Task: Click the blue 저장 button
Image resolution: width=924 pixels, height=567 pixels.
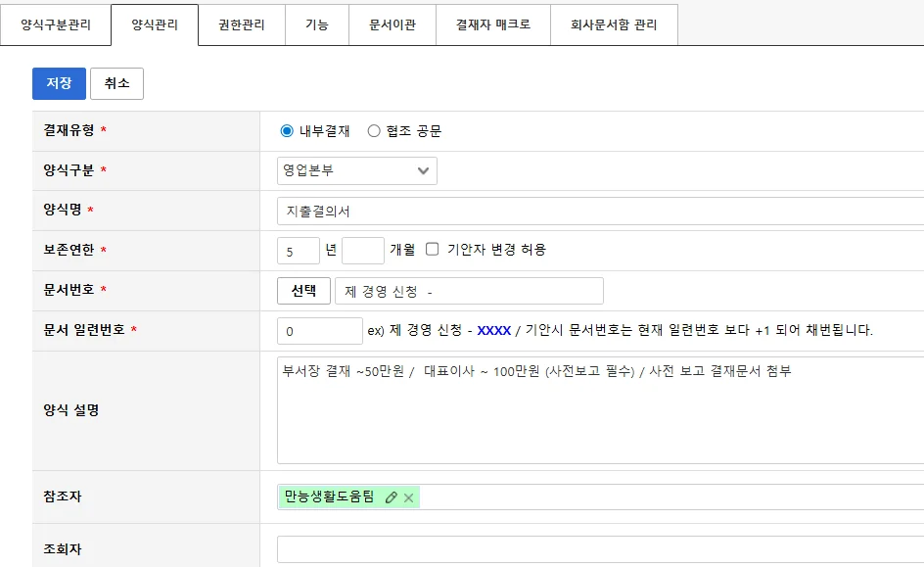Action: [59, 83]
